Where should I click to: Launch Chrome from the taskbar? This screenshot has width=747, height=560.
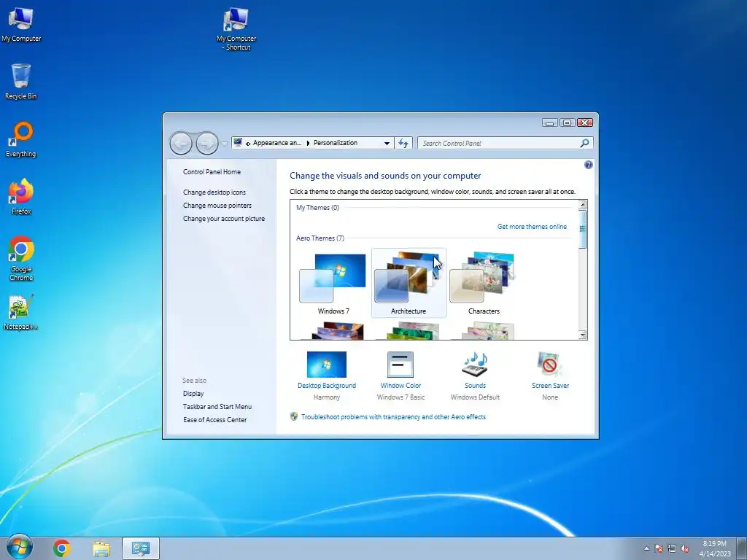61,548
